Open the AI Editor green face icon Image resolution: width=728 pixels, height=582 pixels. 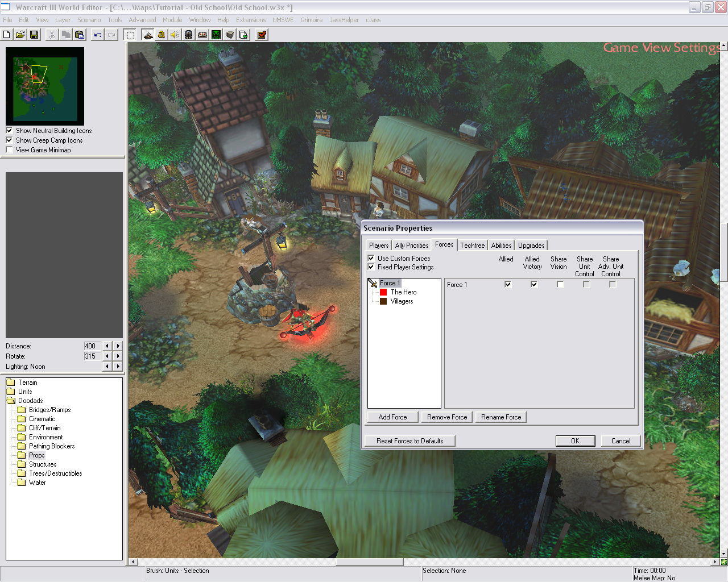(x=216, y=35)
